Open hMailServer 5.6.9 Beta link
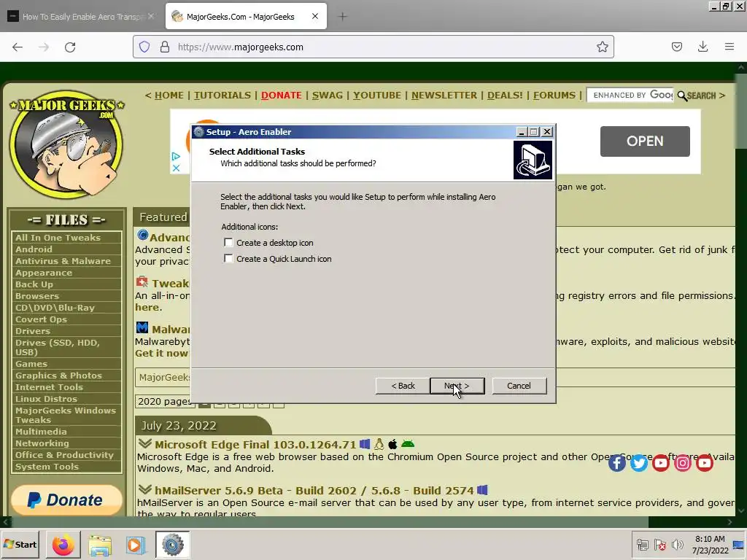The width and height of the screenshot is (747, 560). tap(314, 491)
